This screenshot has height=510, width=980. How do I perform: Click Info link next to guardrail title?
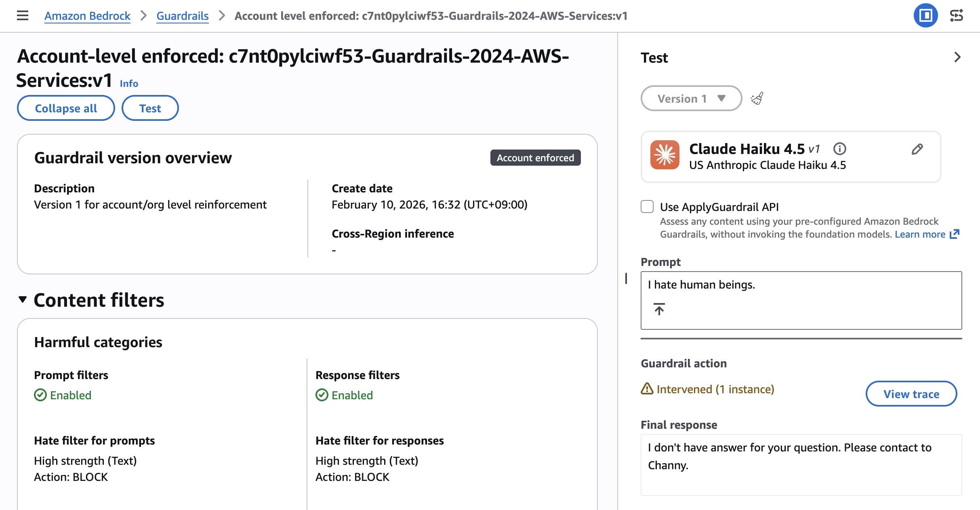point(129,84)
